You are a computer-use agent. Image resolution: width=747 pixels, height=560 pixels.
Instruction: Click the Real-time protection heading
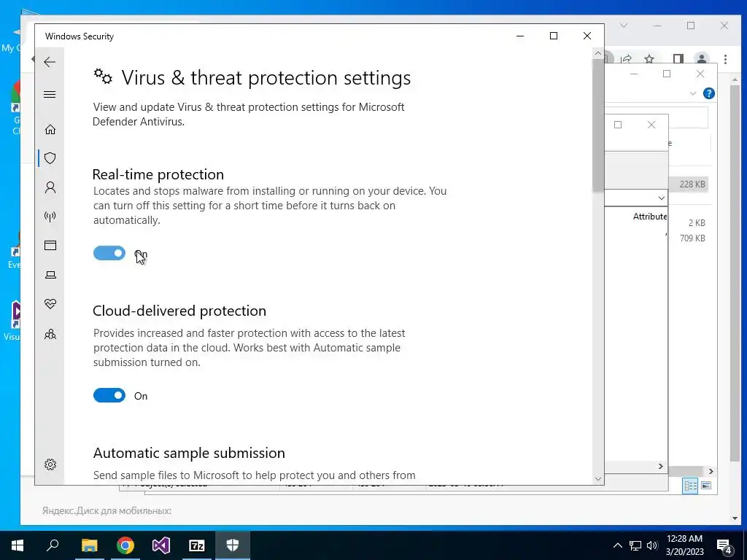pos(158,174)
